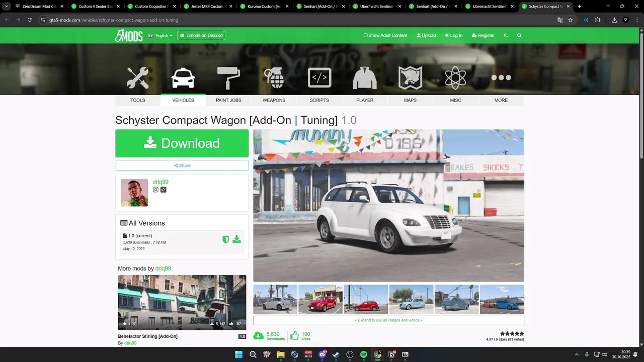Go back to previous page
This screenshot has height=362, width=644.
[7, 20]
